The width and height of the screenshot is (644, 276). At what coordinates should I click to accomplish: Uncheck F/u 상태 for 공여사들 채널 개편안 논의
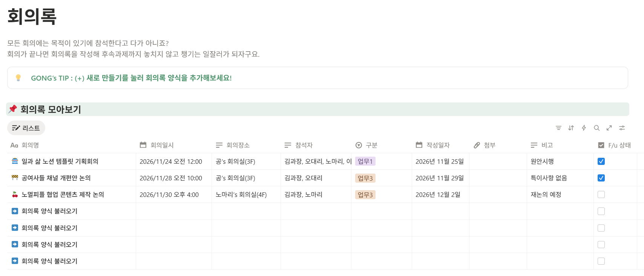click(601, 178)
